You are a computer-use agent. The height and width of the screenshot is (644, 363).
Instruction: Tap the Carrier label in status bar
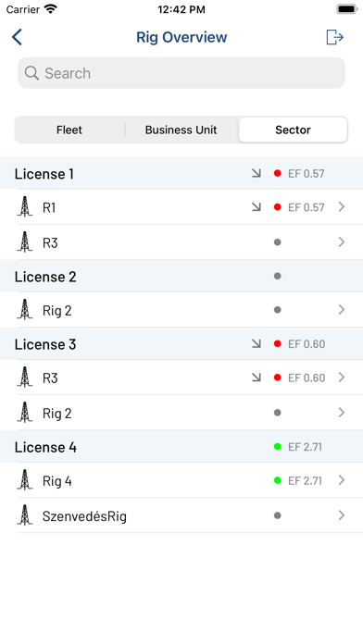pos(23,9)
